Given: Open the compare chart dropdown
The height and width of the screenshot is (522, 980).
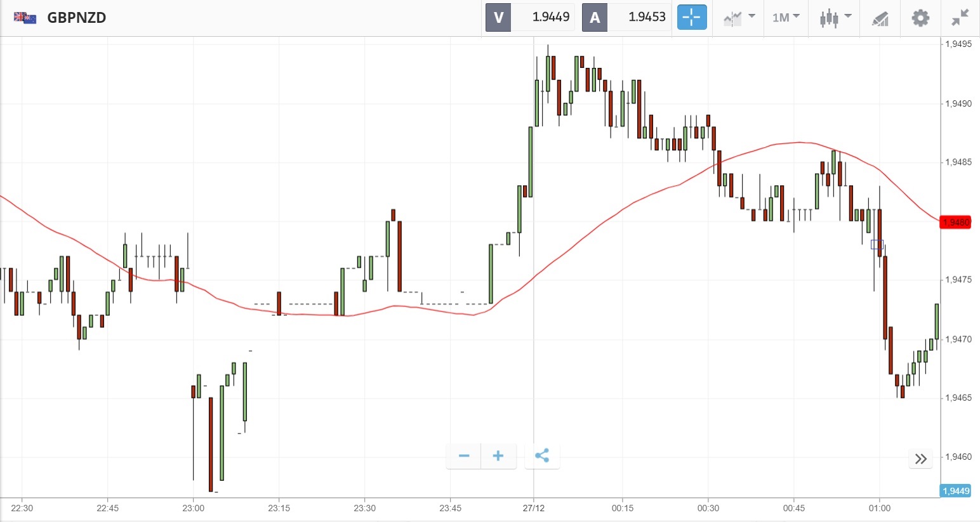Looking at the screenshot, I should tap(739, 17).
